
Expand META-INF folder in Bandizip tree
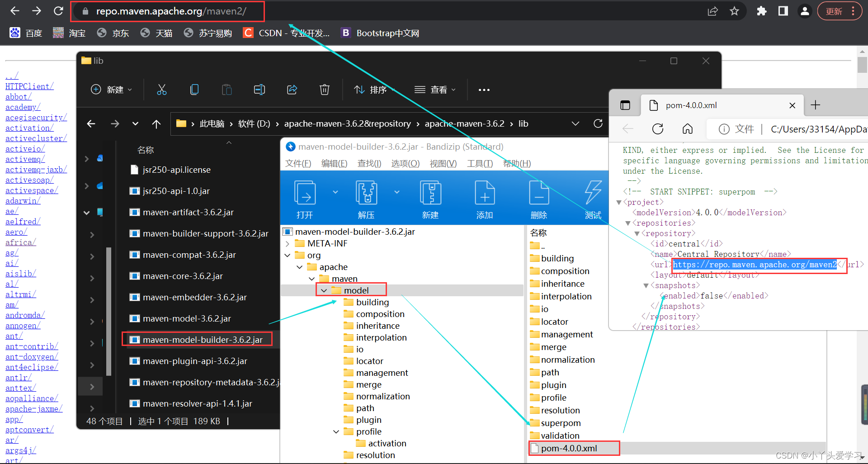click(288, 243)
